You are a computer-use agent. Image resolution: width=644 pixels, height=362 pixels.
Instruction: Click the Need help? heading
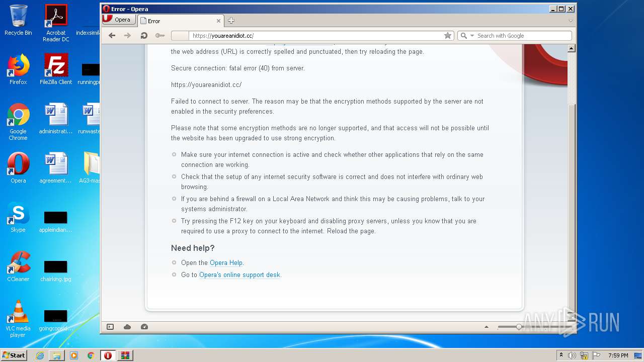193,248
